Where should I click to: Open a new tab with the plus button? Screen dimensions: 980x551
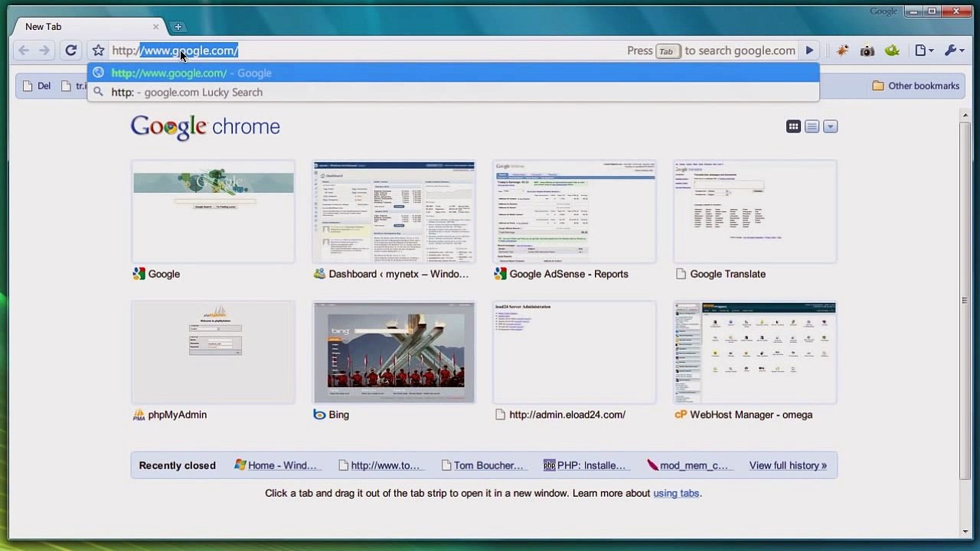click(178, 27)
